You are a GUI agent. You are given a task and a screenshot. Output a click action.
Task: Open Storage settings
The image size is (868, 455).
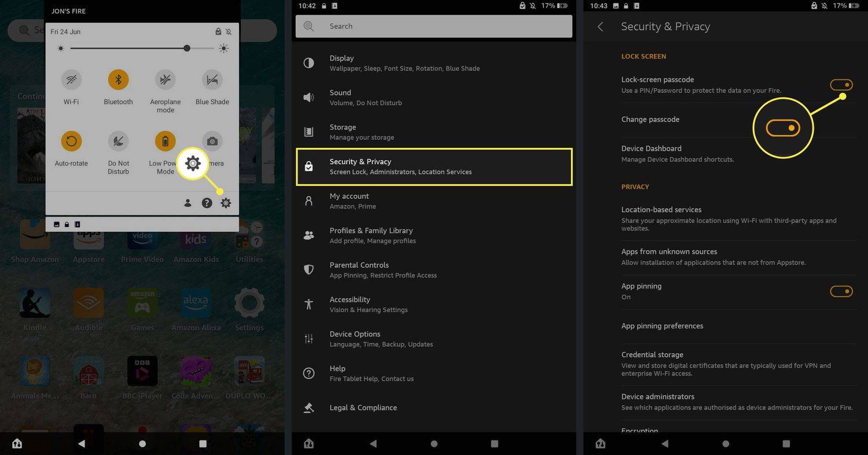434,132
